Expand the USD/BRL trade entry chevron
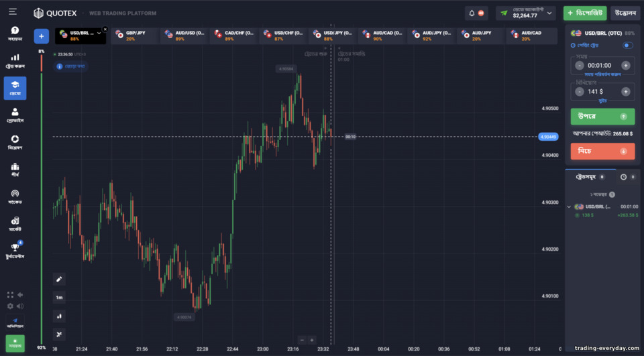 pyautogui.click(x=569, y=207)
